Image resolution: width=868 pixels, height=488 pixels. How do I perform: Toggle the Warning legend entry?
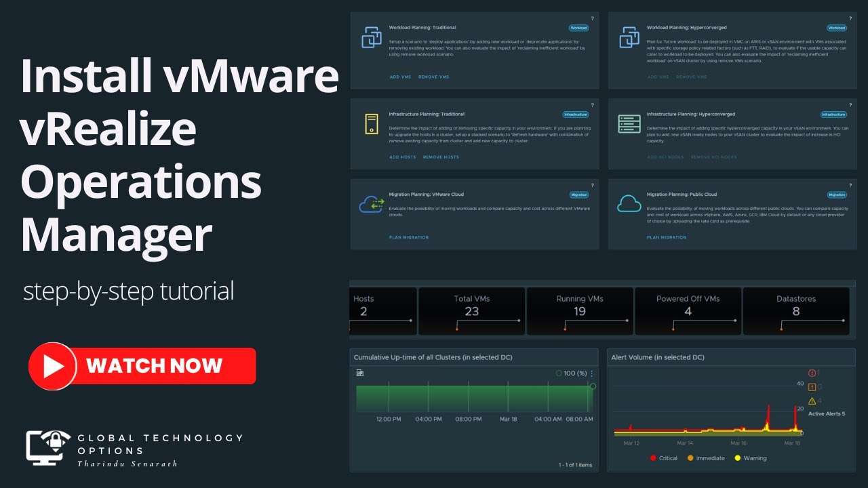[x=750, y=458]
